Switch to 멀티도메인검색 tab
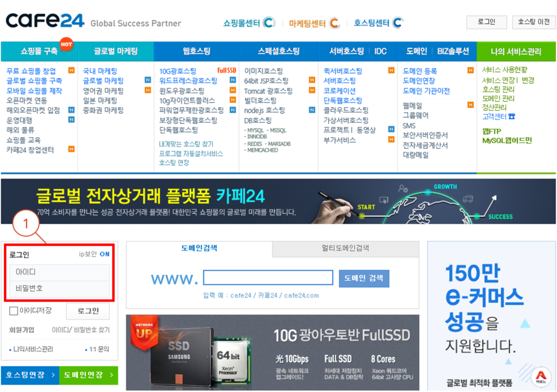Image resolution: width=557 pixels, height=392 pixels. pos(345,248)
